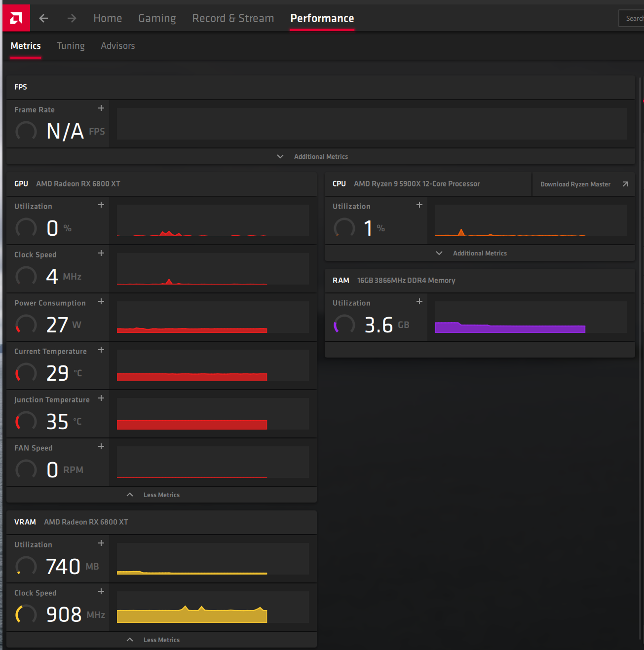Open the Home tab
644x650 pixels.
pos(108,18)
